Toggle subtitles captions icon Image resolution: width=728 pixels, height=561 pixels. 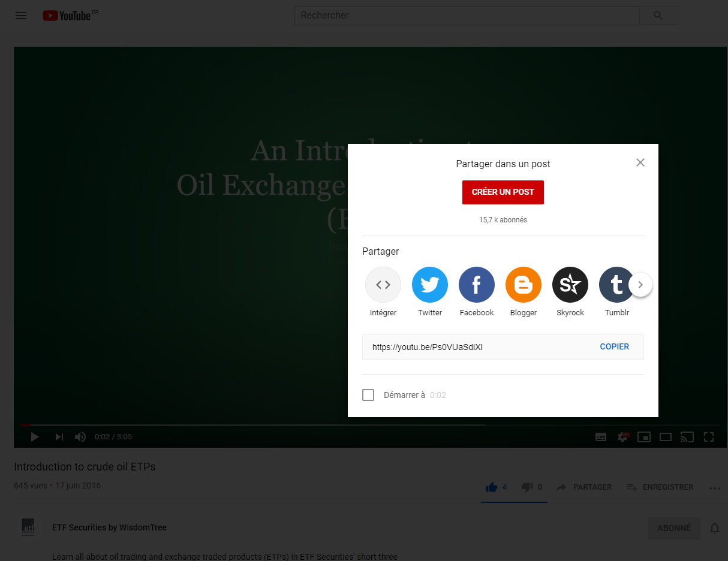pyautogui.click(x=601, y=437)
